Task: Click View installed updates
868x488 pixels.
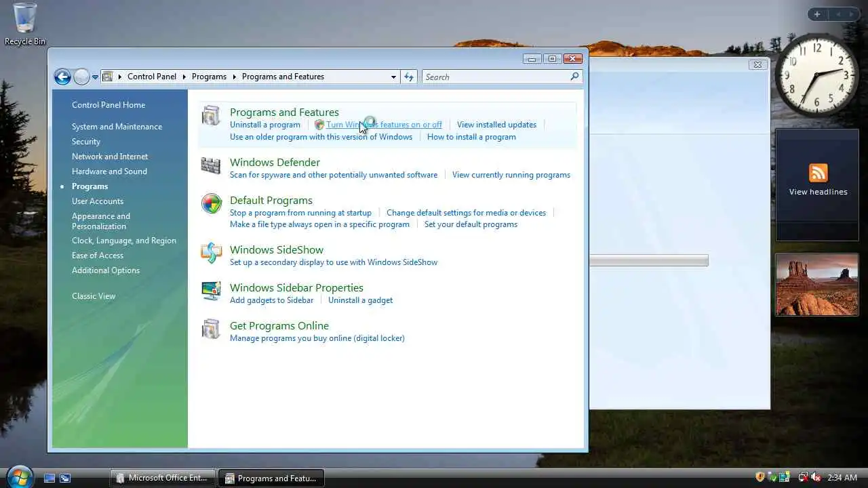Action: pos(496,125)
